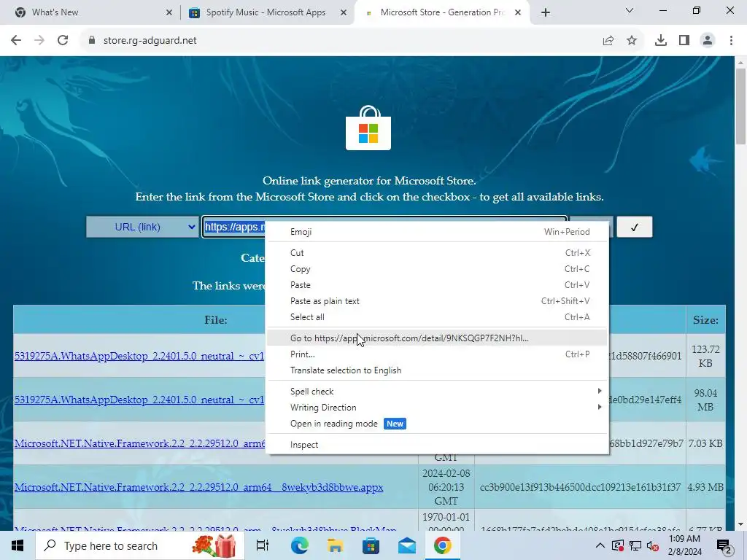Open Microsoft Store from the taskbar
Viewport: 747px width, 560px height.
371,545
